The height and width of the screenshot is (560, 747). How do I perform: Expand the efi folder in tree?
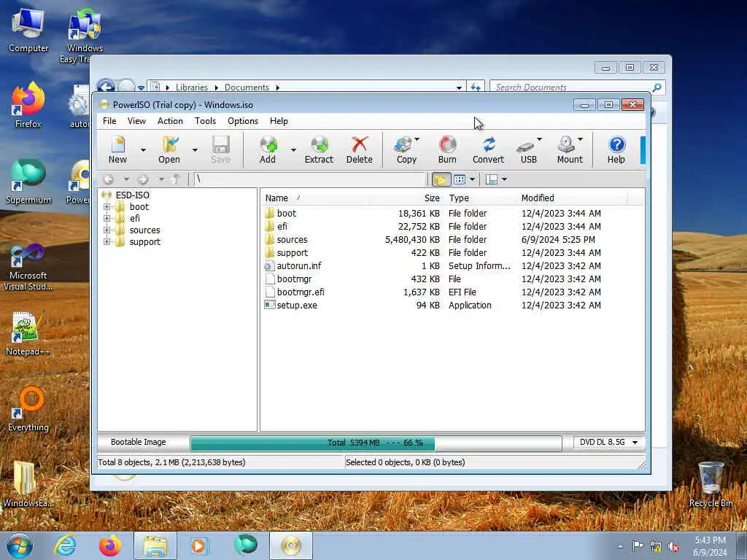107,219
